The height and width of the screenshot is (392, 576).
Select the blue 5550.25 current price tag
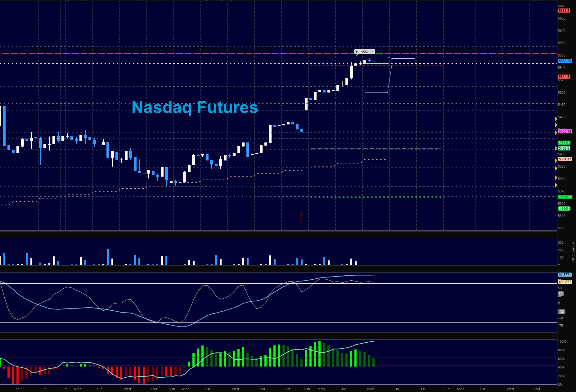[564, 61]
